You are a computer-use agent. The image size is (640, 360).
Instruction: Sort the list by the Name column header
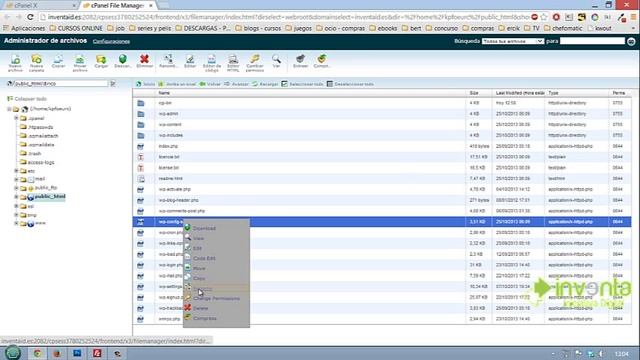tap(164, 93)
